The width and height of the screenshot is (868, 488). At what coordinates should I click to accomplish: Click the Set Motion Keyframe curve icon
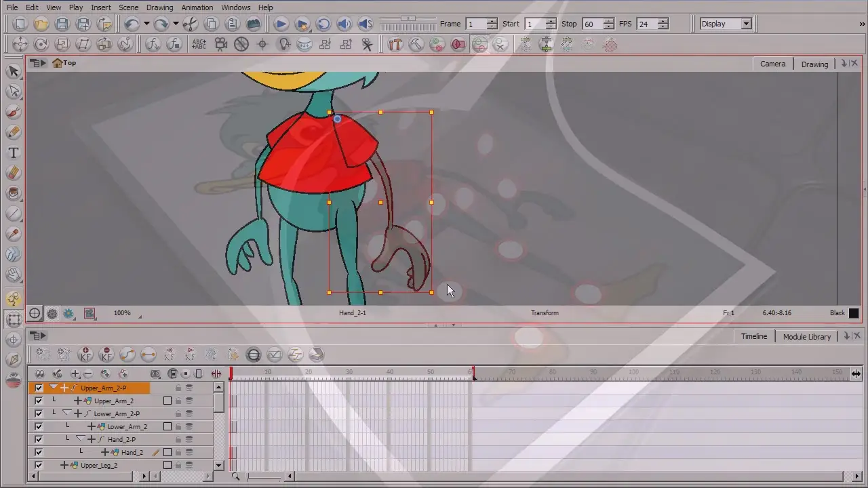(x=127, y=354)
